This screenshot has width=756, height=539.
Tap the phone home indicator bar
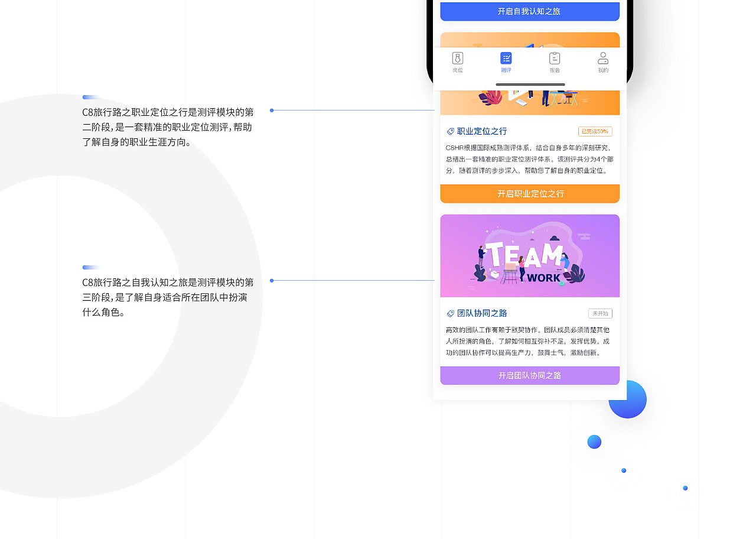click(x=530, y=85)
